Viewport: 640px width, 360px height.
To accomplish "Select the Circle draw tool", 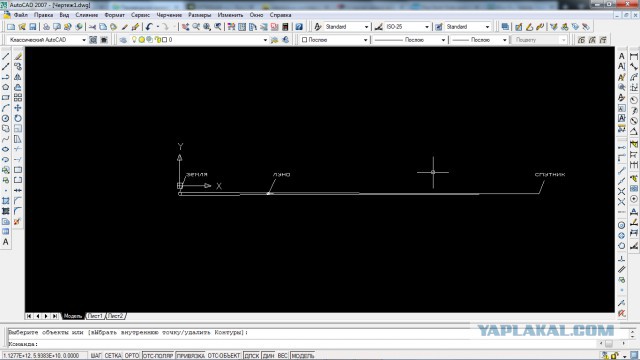I will [x=6, y=118].
